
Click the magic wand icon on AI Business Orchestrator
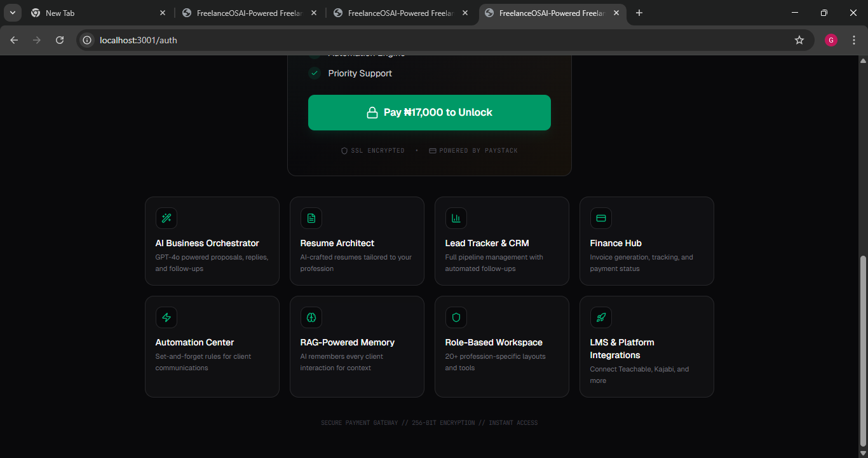pyautogui.click(x=166, y=218)
